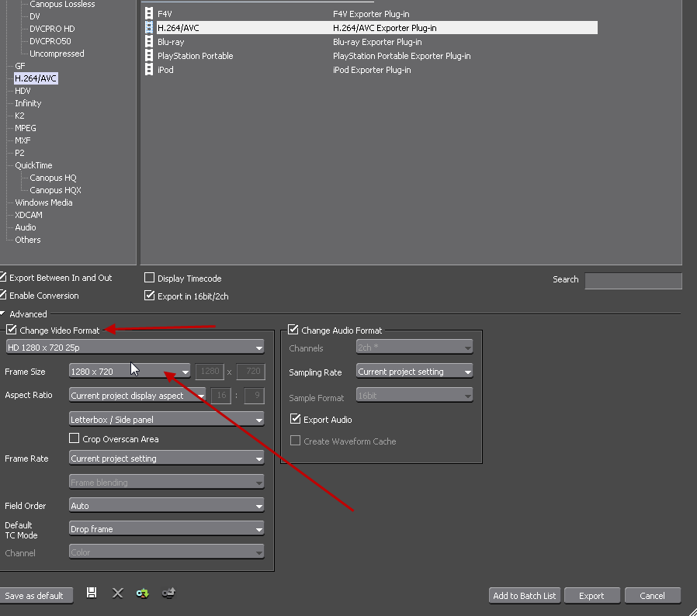The width and height of the screenshot is (697, 616).
Task: Click the export preset icon
Action: pyautogui.click(x=168, y=593)
